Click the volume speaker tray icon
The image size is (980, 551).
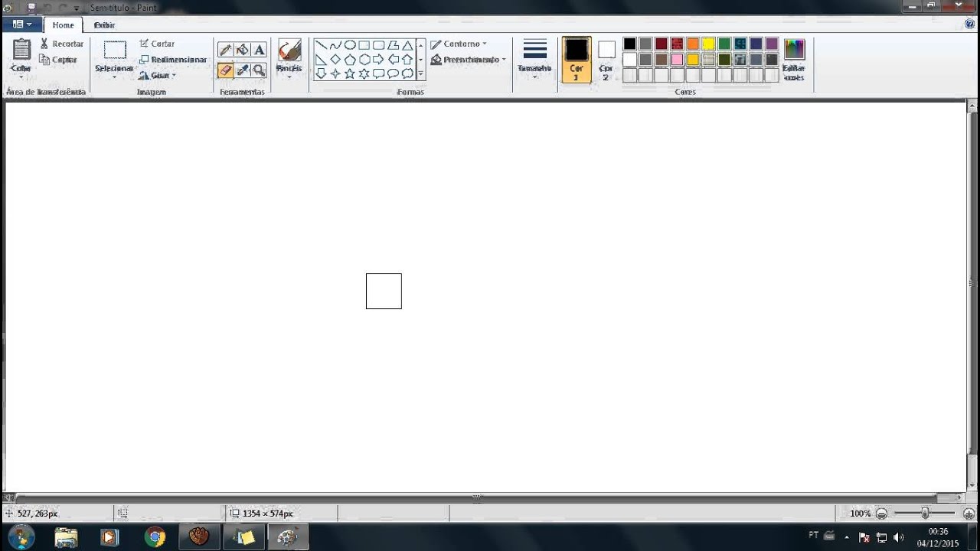[x=898, y=537]
